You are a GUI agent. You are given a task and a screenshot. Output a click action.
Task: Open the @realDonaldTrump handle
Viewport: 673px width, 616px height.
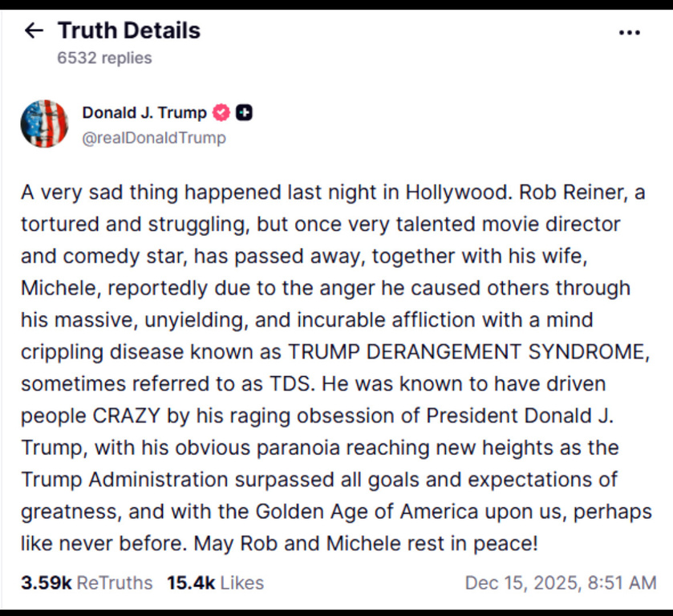pyautogui.click(x=154, y=138)
